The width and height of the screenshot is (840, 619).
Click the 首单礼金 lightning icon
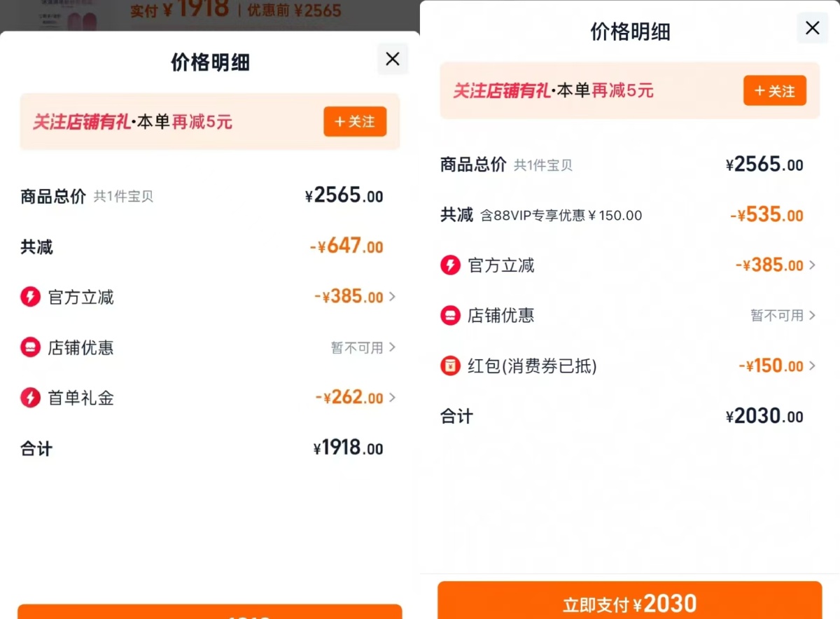pyautogui.click(x=30, y=398)
